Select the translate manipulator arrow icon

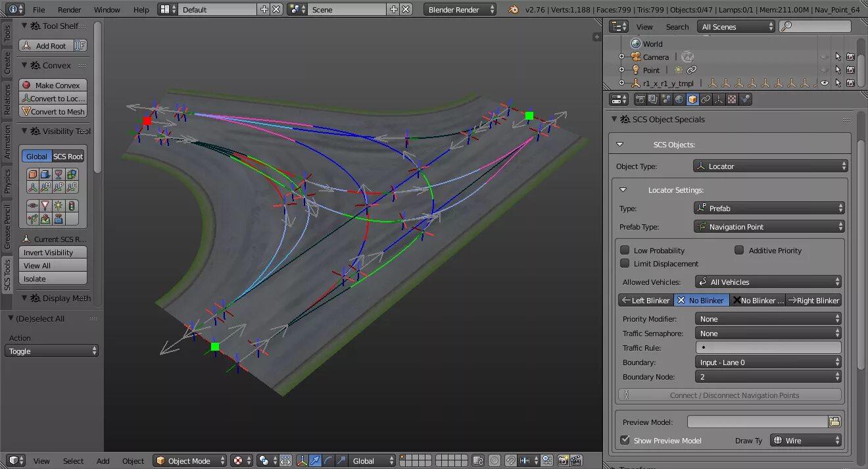pyautogui.click(x=315, y=460)
